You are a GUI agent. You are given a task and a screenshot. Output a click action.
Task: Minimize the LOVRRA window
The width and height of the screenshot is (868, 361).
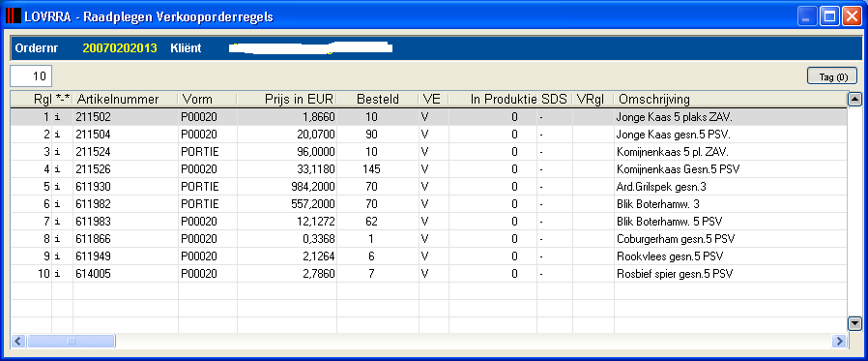coord(806,17)
